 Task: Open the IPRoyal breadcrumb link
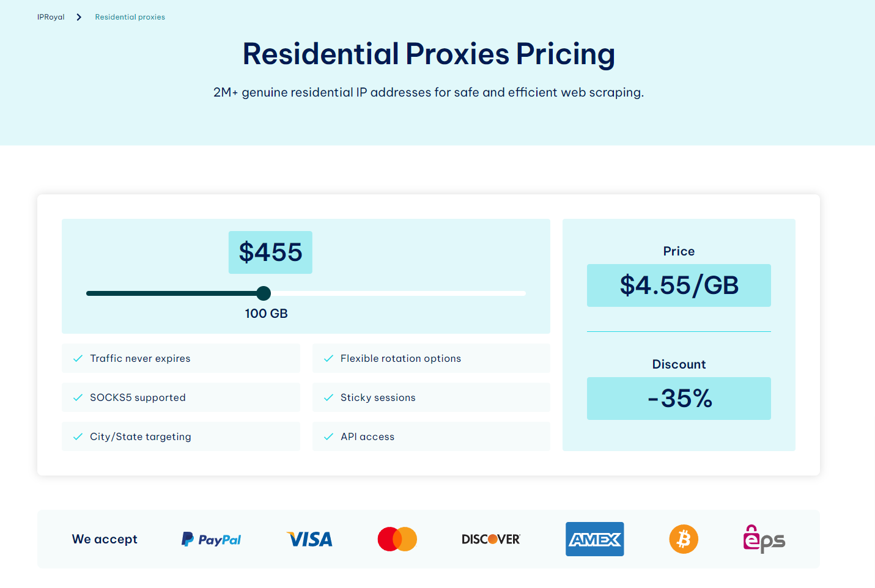pos(51,17)
